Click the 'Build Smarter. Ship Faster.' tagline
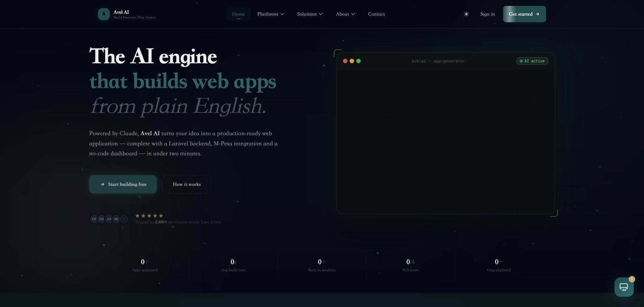The image size is (644, 307). [x=135, y=17]
